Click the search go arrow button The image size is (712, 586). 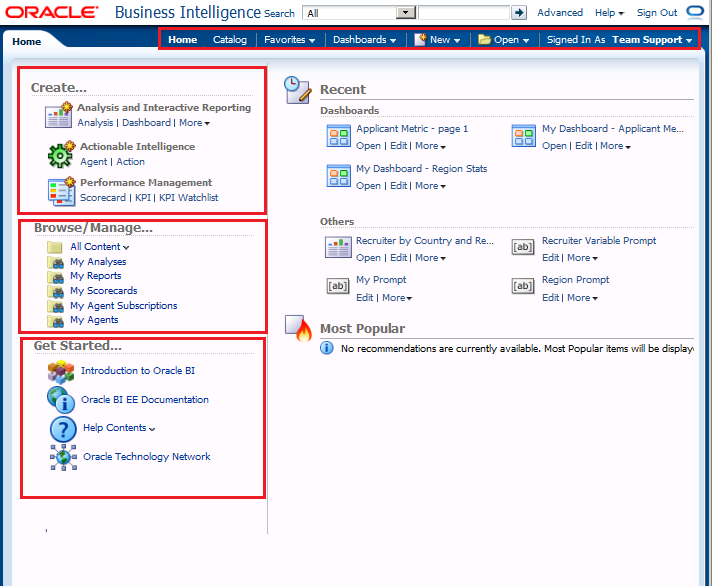coord(519,13)
